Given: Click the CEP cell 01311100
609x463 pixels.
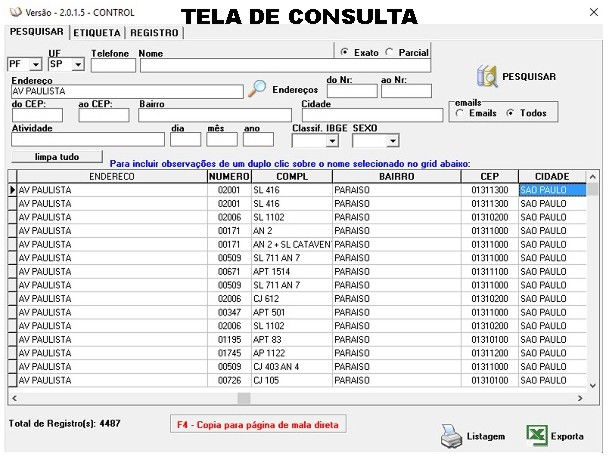Looking at the screenshot, I should click(x=490, y=272).
